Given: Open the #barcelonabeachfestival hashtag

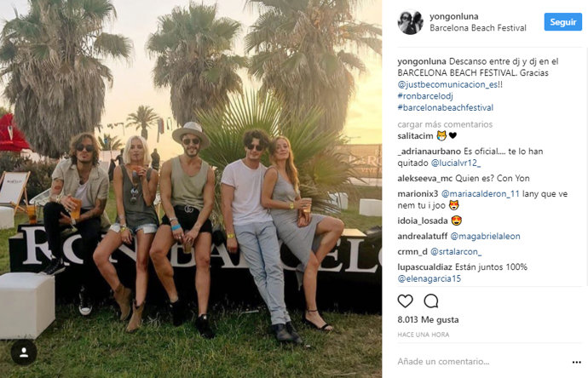Looking at the screenshot, I should point(445,108).
